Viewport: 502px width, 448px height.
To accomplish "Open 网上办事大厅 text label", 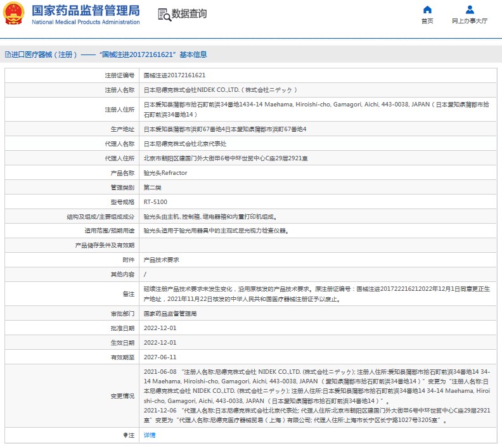I will tap(470, 21).
